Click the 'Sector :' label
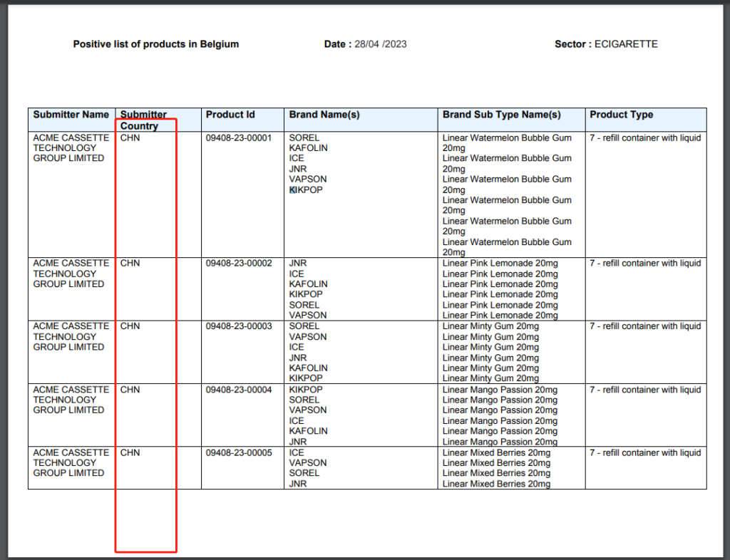Image resolution: width=730 pixels, height=560 pixels. (x=573, y=44)
